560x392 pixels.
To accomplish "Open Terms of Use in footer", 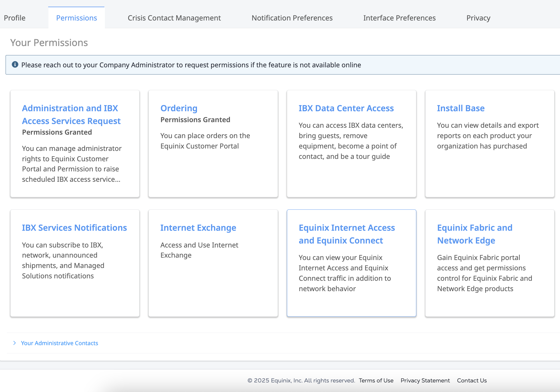I will pos(376,381).
